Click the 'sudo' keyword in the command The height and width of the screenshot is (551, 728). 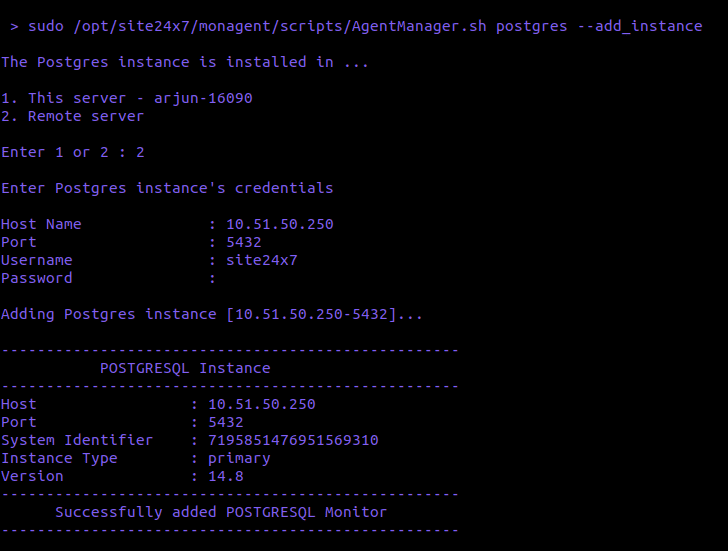[46, 26]
